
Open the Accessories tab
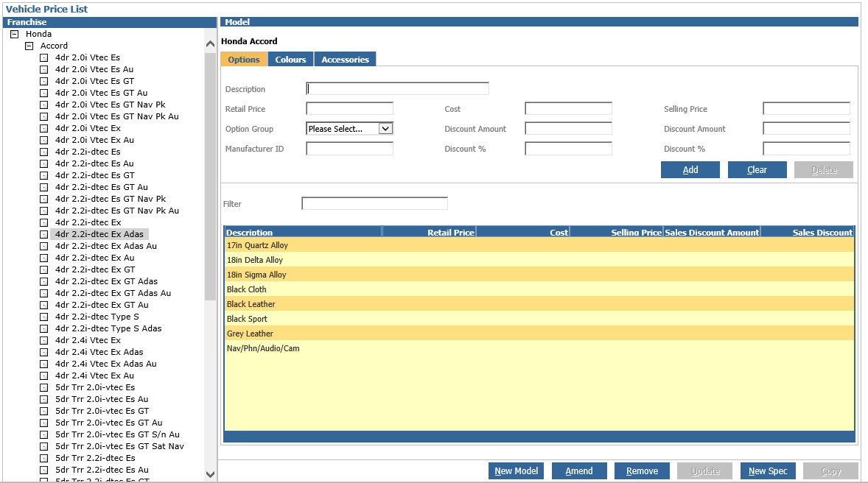tap(346, 59)
